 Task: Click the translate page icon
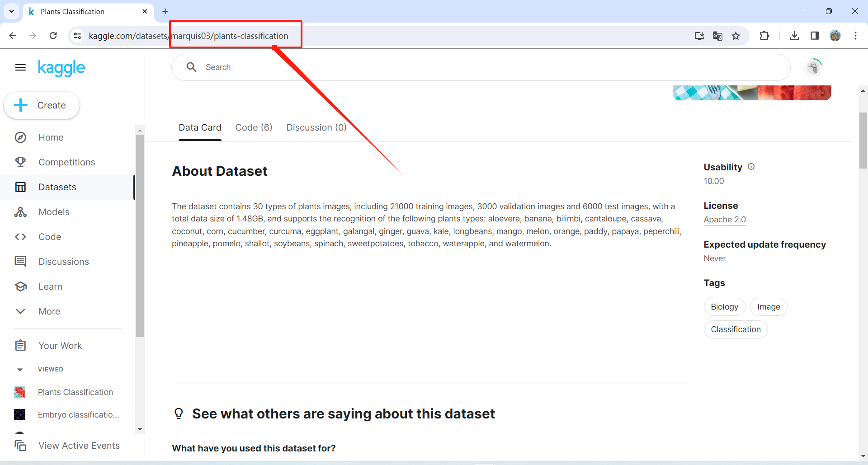pyautogui.click(x=717, y=36)
